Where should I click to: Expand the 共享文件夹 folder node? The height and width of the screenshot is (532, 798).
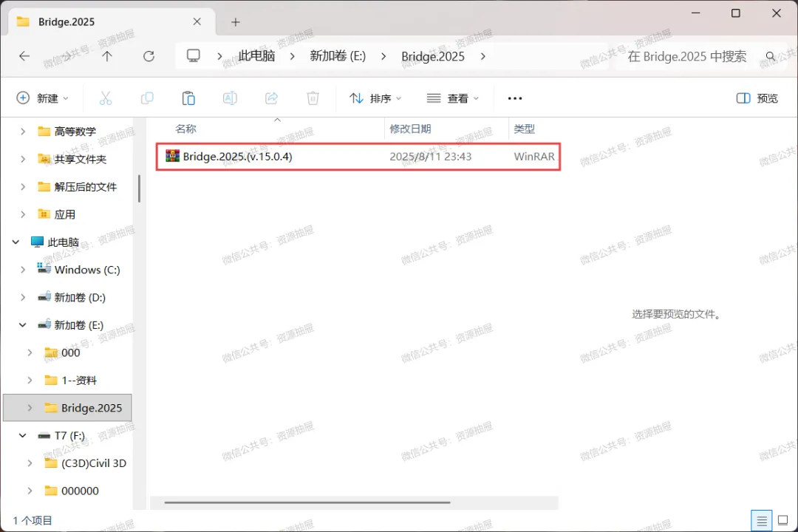coord(23,160)
